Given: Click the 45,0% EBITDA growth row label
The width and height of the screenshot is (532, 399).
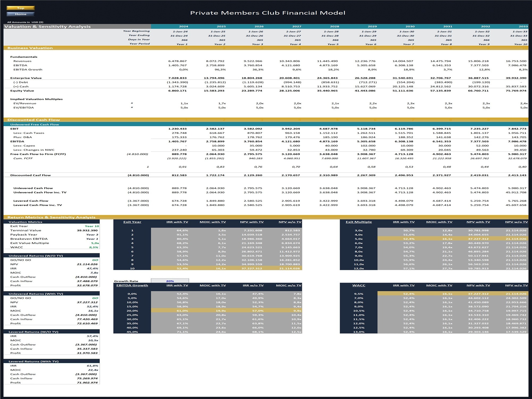Looking at the screenshot, I should (x=132, y=332).
